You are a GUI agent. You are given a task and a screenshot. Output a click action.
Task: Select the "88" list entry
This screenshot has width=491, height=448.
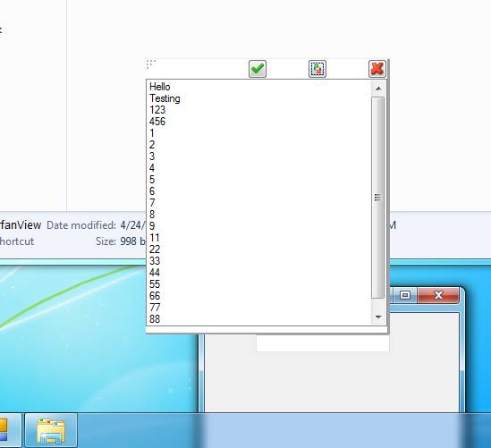point(259,319)
